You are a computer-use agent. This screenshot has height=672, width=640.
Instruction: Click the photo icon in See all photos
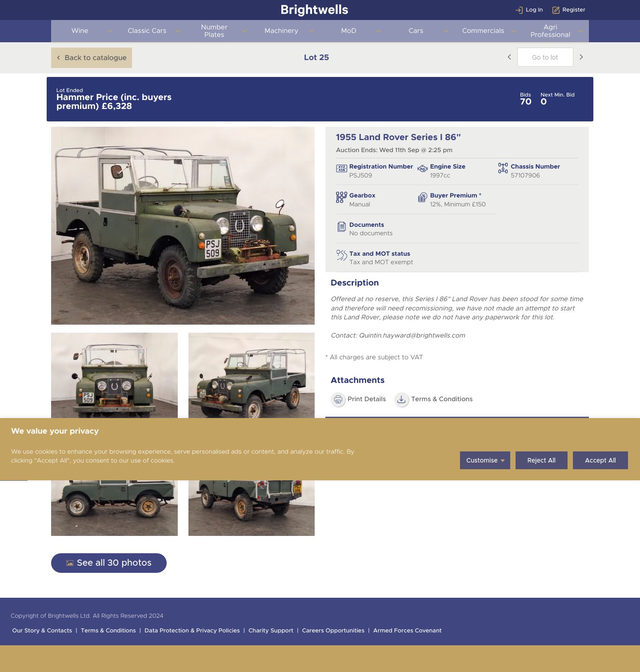(x=70, y=563)
